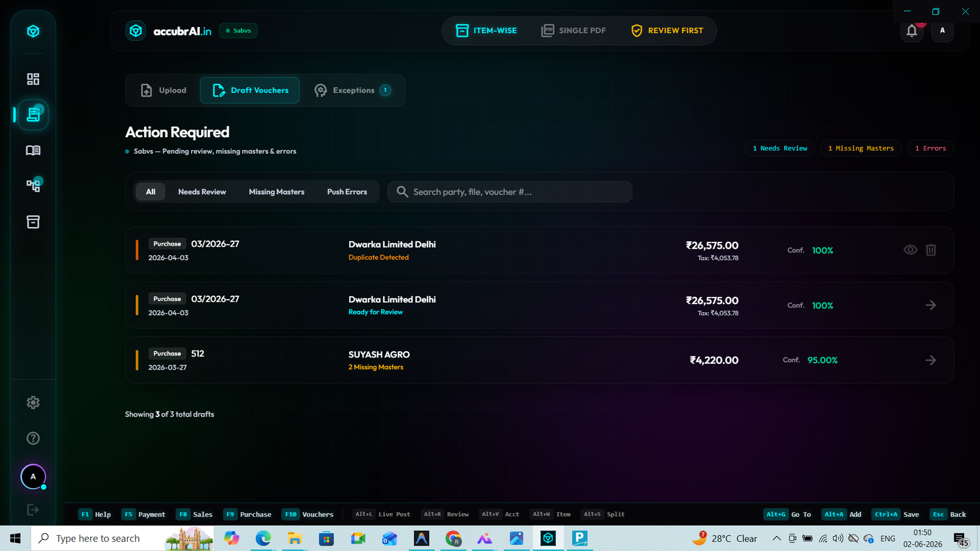The height and width of the screenshot is (551, 980).
Task: Filter by Needs Review
Action: 202,192
